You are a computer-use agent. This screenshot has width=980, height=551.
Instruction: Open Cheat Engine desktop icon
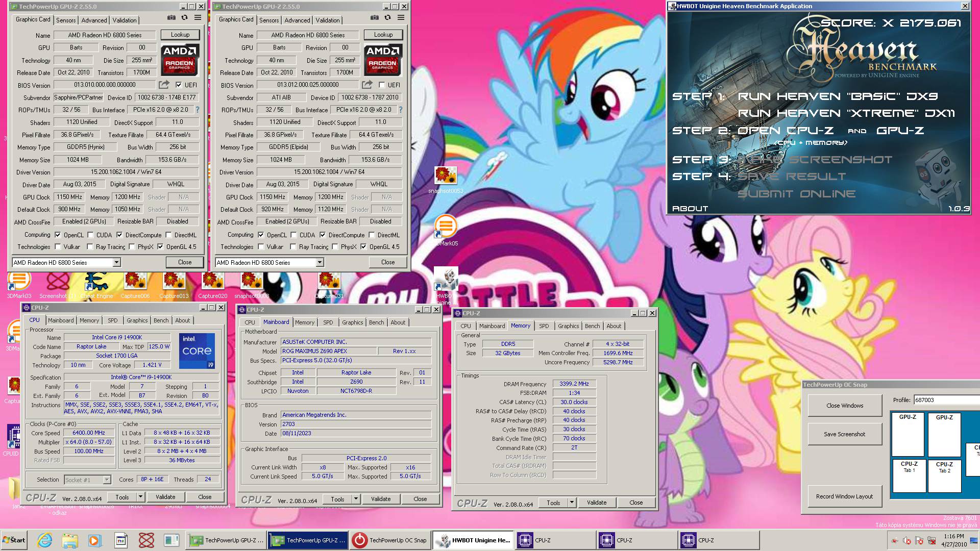tap(96, 285)
